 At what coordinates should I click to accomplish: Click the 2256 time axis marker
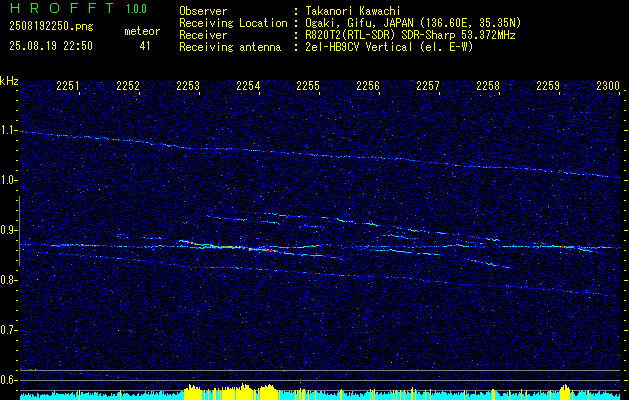368,85
